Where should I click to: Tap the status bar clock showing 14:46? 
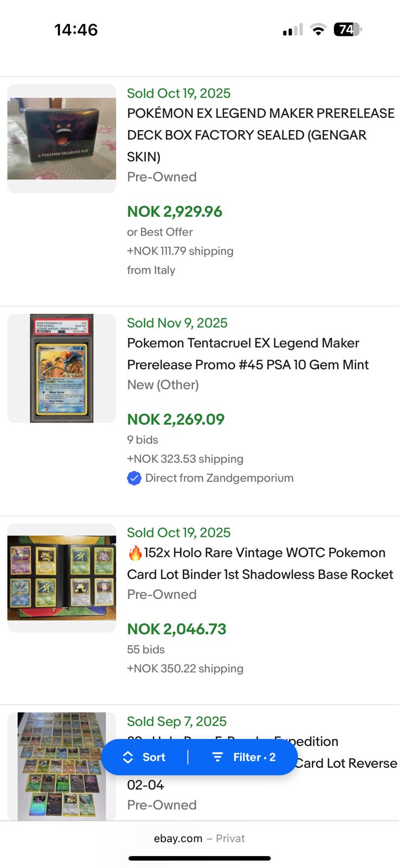(x=76, y=29)
